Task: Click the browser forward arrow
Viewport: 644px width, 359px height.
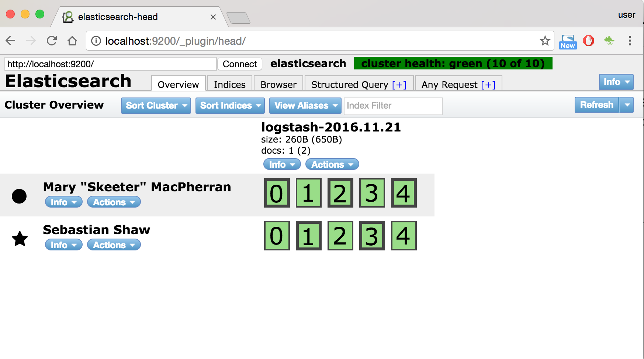Action: tap(31, 41)
